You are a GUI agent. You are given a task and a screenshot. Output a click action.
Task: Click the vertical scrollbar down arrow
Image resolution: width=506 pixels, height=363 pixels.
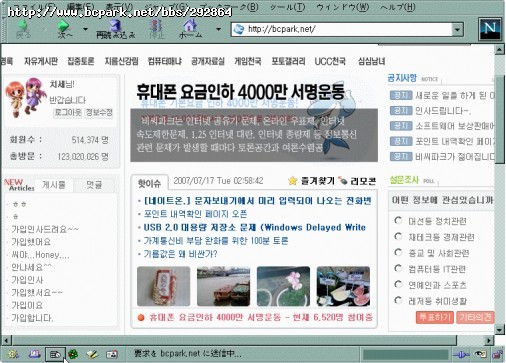[499, 330]
